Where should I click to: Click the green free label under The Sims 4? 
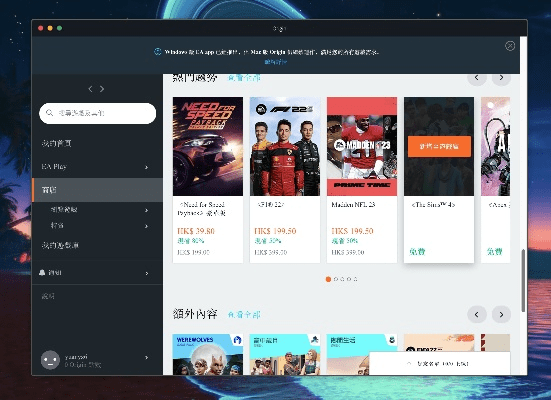pyautogui.click(x=417, y=251)
